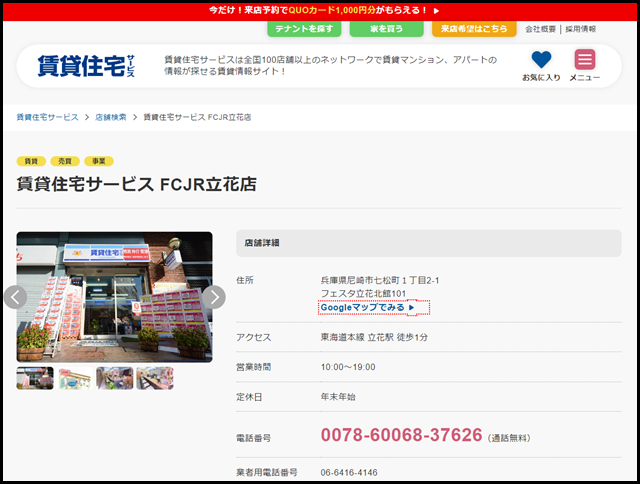The height and width of the screenshot is (484, 640).
Task: Select the second photo thumbnail
Action: (75, 378)
